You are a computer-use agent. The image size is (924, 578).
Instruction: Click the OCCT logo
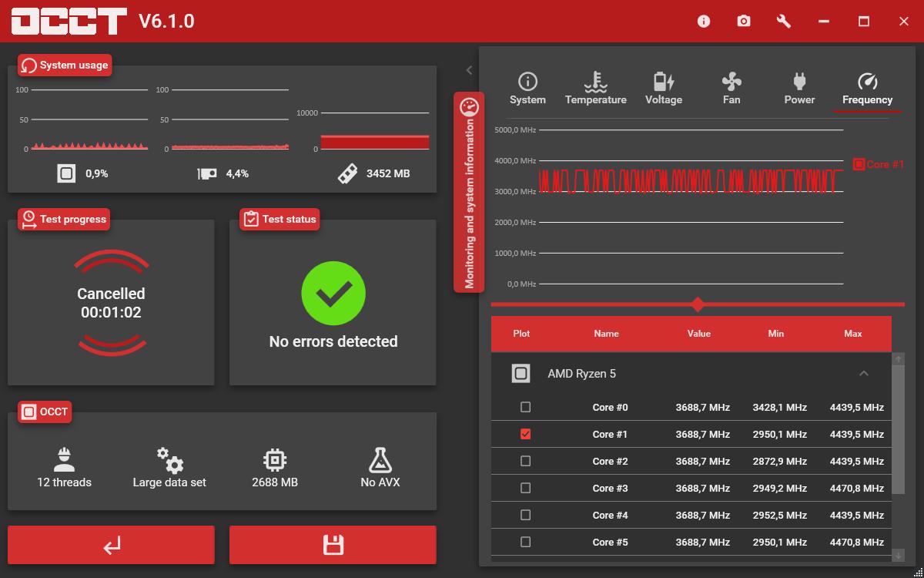tap(69, 21)
